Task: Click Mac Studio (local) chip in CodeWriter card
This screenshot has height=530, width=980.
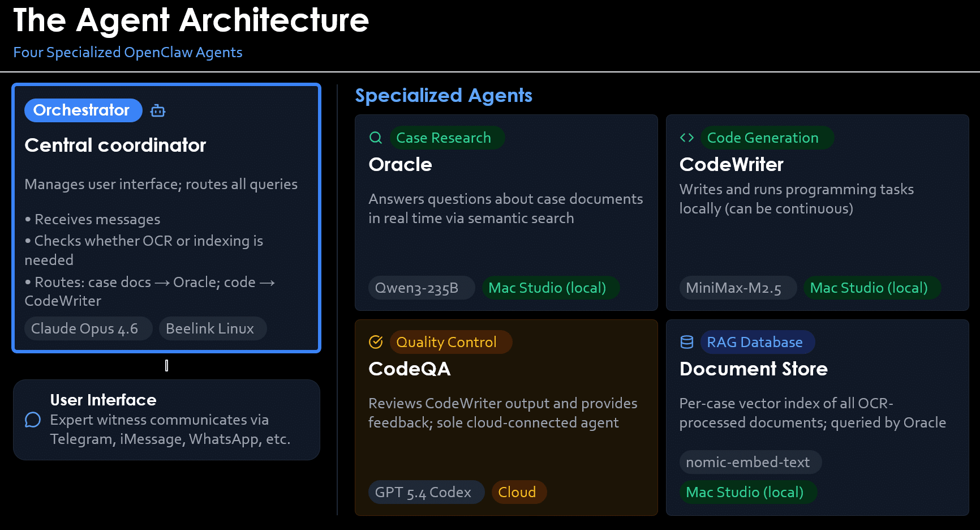Action: pos(872,288)
